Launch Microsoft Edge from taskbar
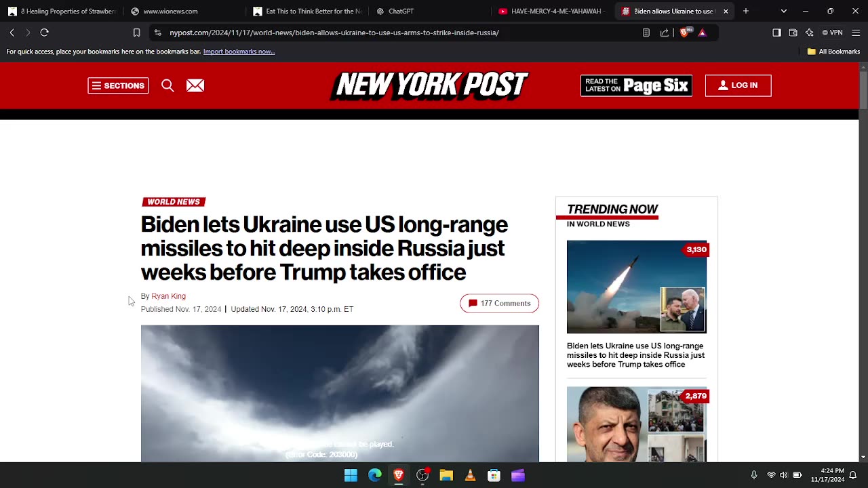868x488 pixels. [x=375, y=476]
